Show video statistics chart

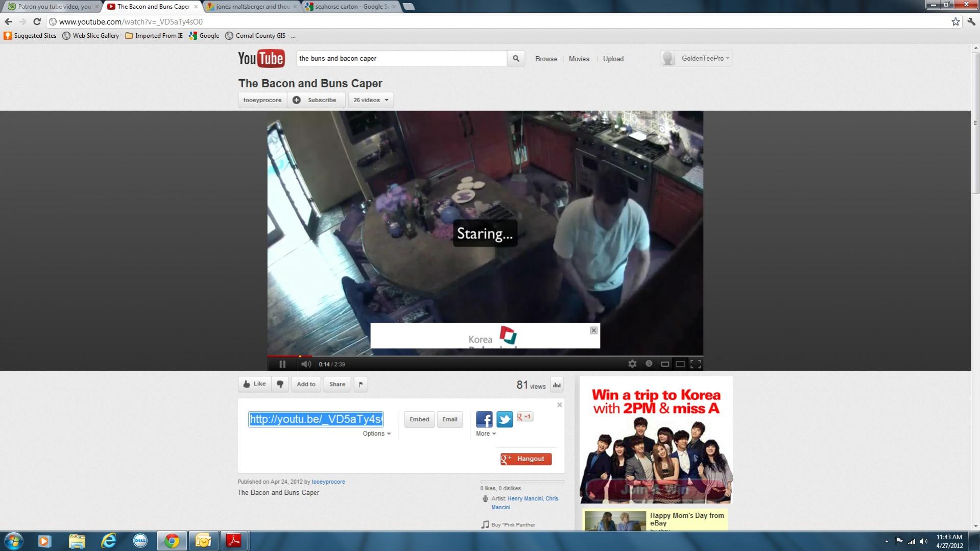[x=557, y=385]
